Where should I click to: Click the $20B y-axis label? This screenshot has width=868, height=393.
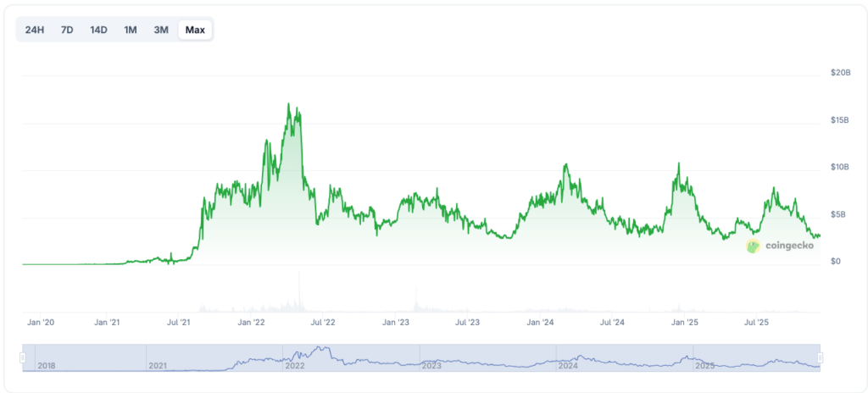coord(840,74)
